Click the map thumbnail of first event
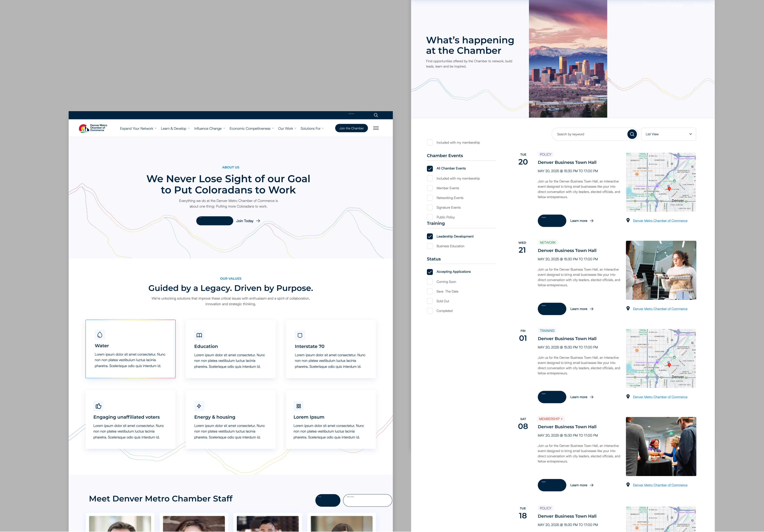 point(660,182)
